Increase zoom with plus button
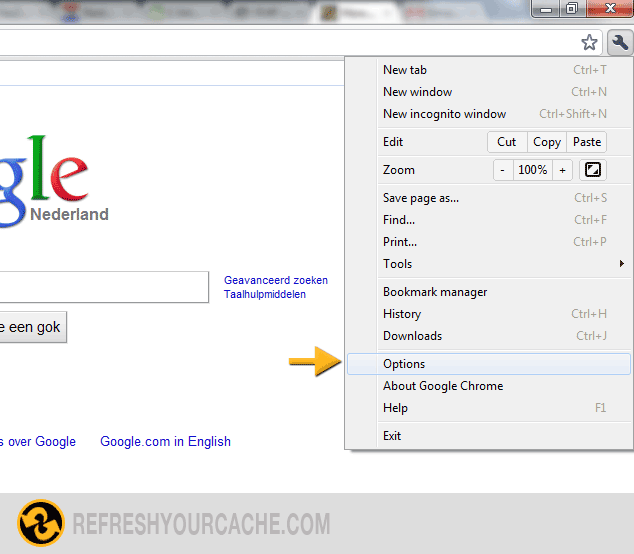This screenshot has height=554, width=634. click(562, 170)
